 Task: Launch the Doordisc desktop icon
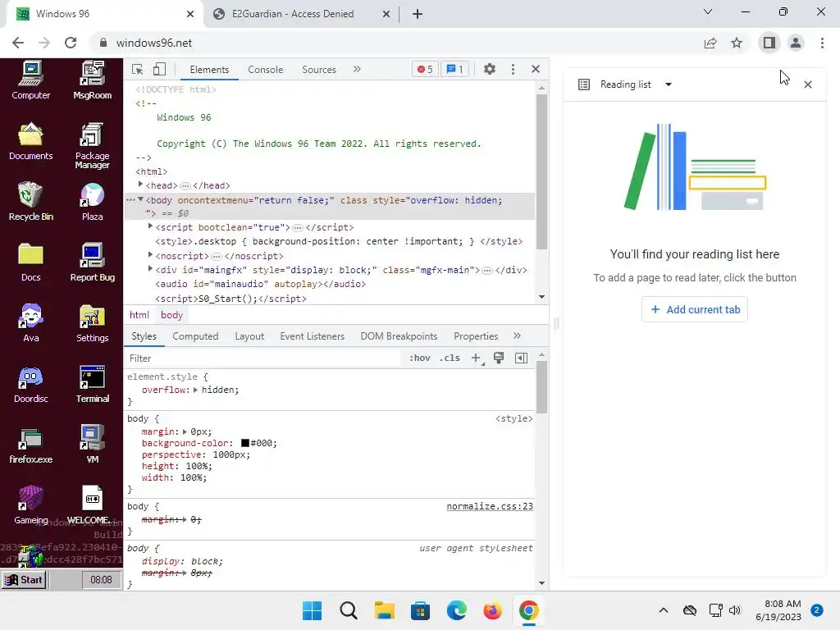pyautogui.click(x=30, y=384)
